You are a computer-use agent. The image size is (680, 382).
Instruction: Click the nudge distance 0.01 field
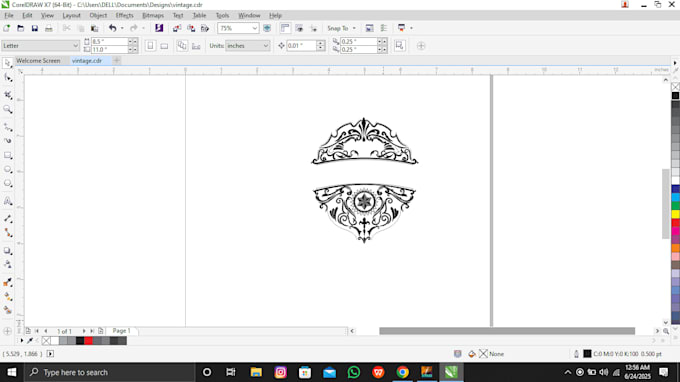(x=301, y=46)
